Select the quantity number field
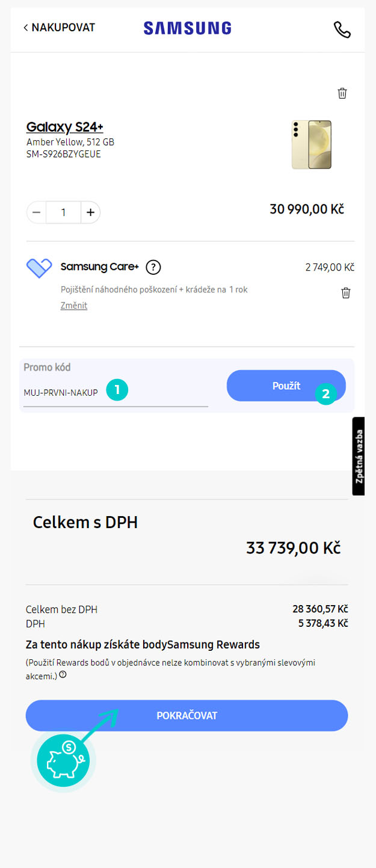Screen dimensions: 376x868 point(63,212)
